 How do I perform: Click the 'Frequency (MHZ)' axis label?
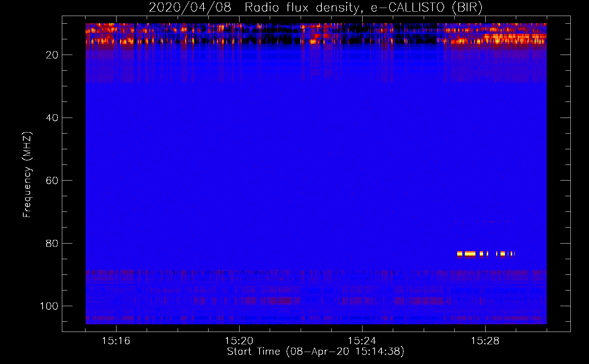tap(27, 175)
